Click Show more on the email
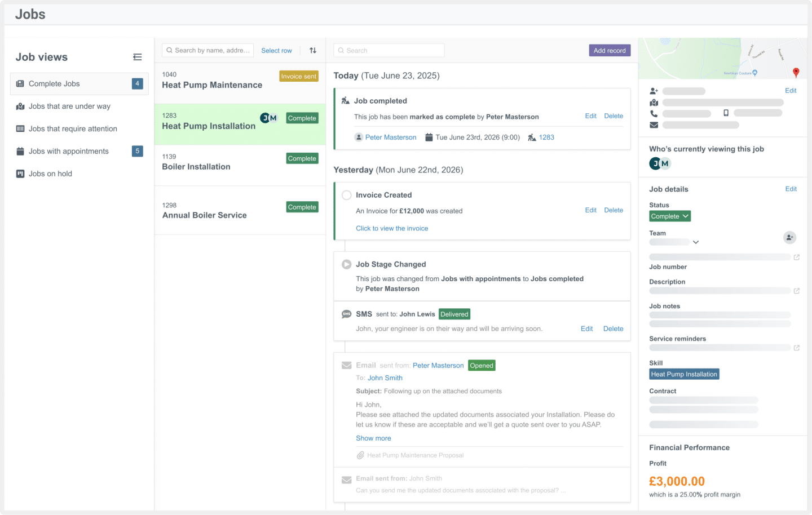 (x=373, y=438)
